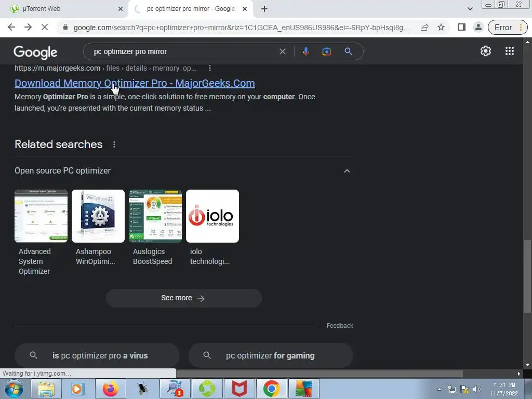Open the AVG taskbar icon
This screenshot has width=532, height=399.
(x=303, y=389)
